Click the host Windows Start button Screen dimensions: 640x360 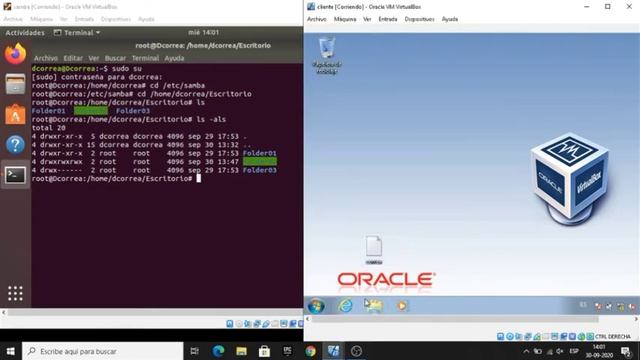click(11, 351)
